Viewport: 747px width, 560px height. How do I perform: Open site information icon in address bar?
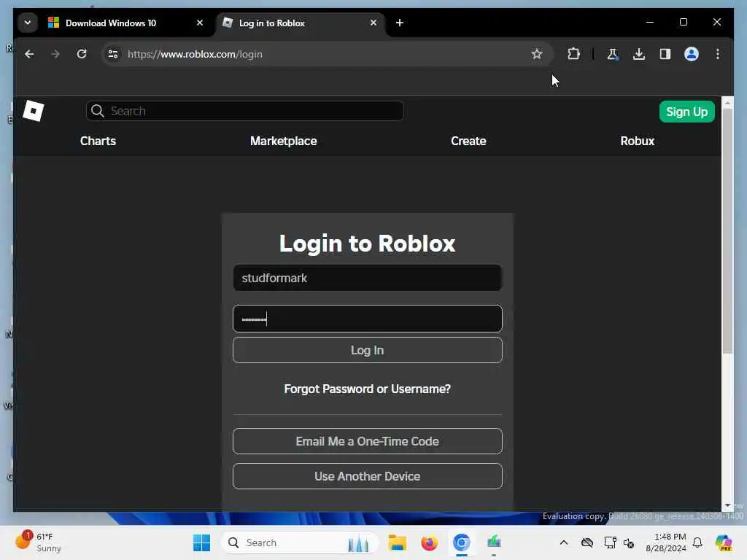(x=113, y=54)
